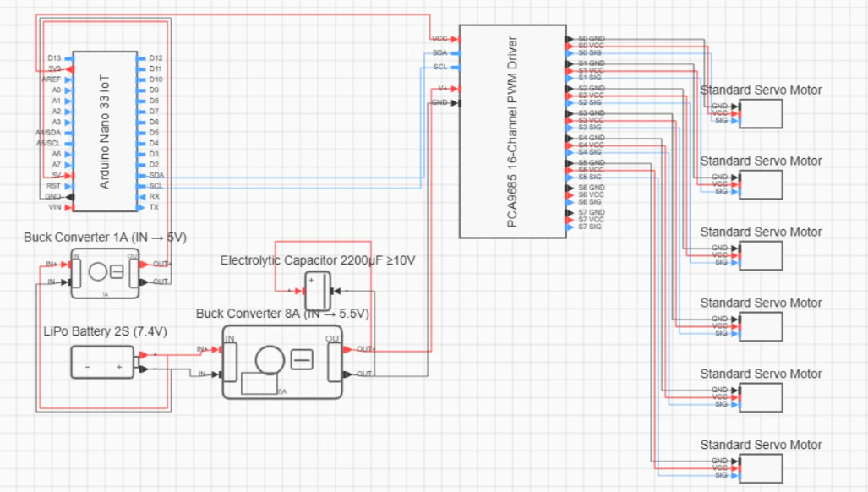Select the third Standard Servo Motor from top
The width and height of the screenshot is (868, 492).
click(761, 256)
